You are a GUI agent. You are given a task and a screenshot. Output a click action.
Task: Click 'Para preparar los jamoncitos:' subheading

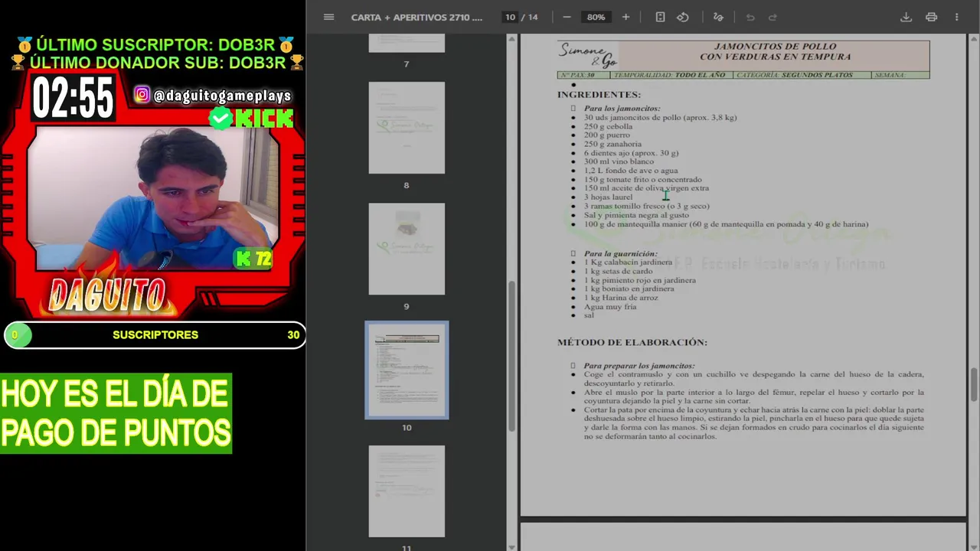pyautogui.click(x=639, y=366)
